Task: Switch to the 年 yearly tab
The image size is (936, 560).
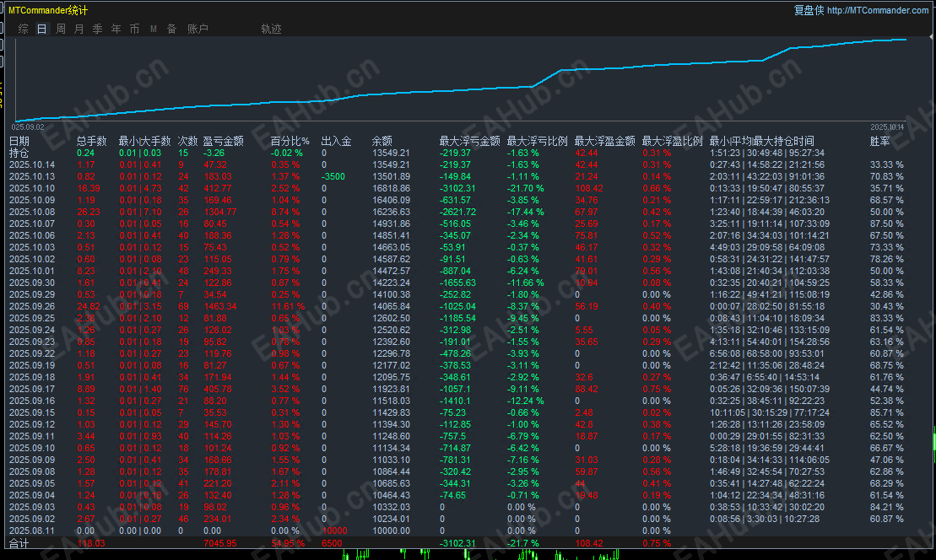Action: tap(116, 29)
